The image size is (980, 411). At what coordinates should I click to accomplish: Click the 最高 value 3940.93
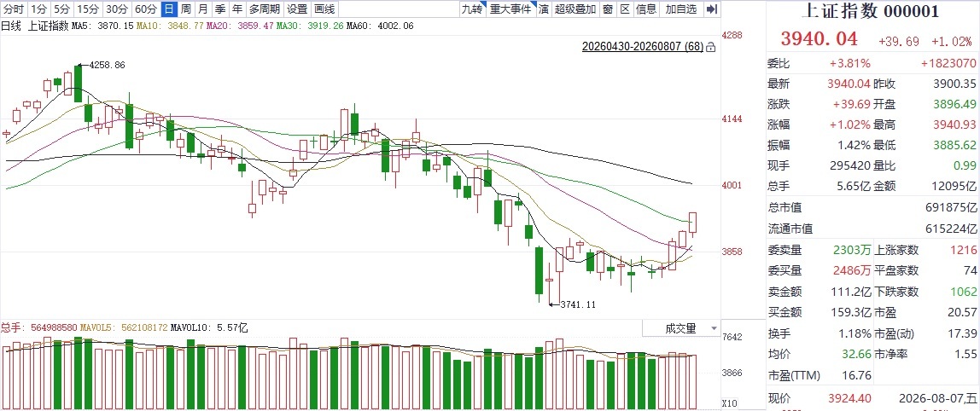pyautogui.click(x=954, y=125)
